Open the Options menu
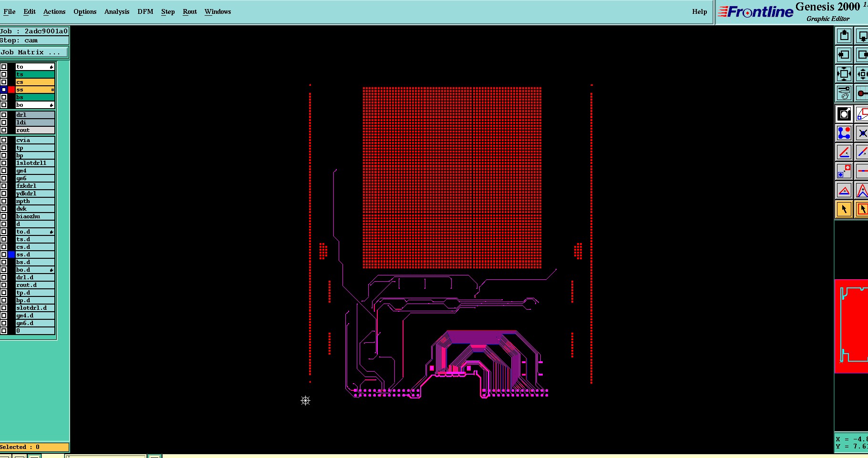The width and height of the screenshot is (868, 458). (85, 11)
